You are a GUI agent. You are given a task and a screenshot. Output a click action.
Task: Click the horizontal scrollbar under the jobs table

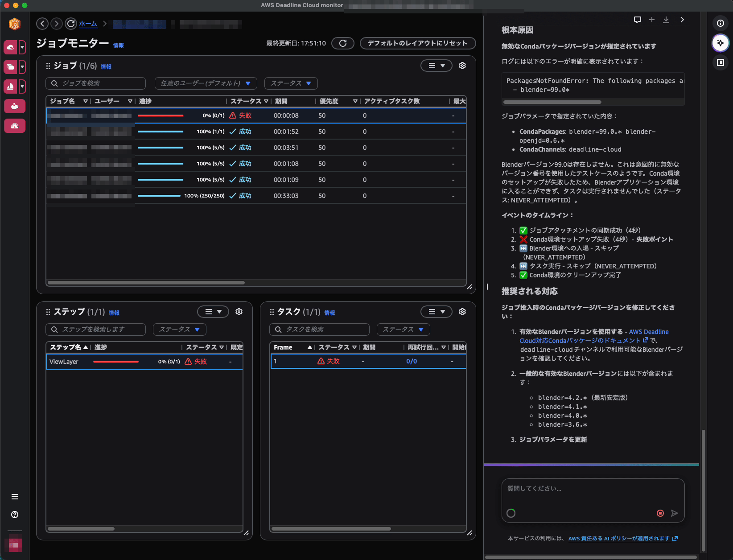pos(147,282)
